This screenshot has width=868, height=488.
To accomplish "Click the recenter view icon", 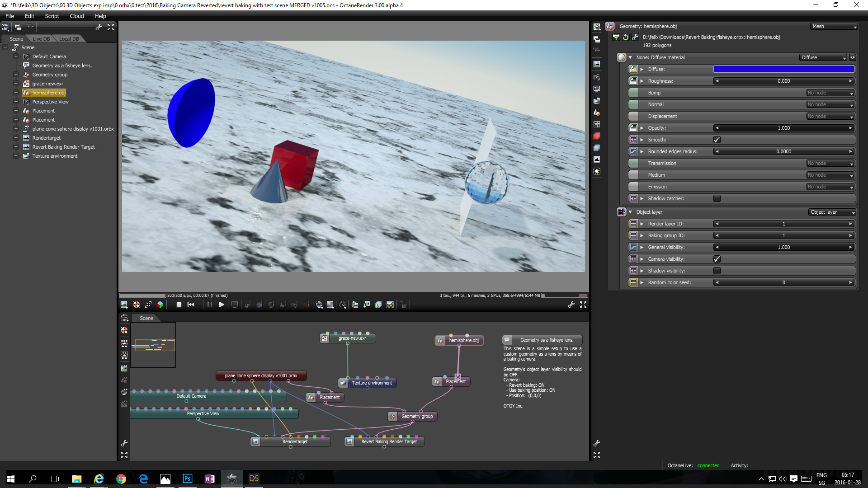I will point(136,305).
